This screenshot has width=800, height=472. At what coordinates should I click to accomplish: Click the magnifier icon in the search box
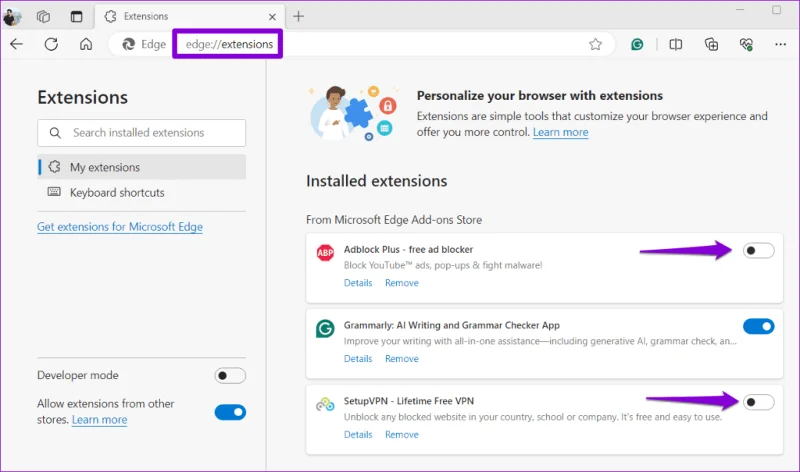point(55,133)
